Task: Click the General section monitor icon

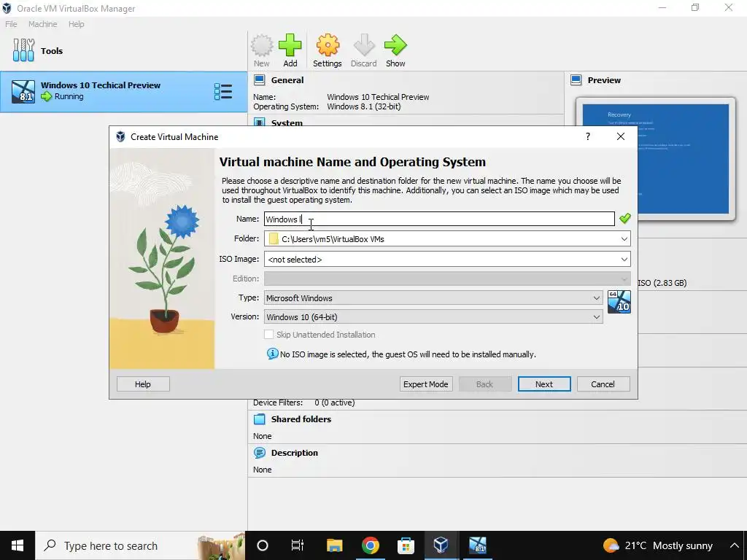Action: [259, 80]
